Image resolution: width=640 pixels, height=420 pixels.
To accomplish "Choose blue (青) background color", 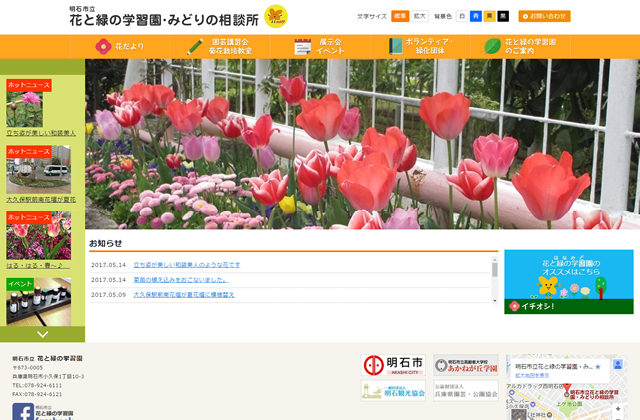I will [476, 16].
